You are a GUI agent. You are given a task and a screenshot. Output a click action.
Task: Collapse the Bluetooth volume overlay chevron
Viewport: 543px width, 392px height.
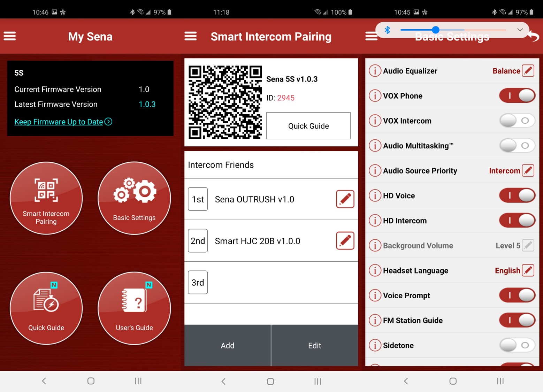pos(520,30)
